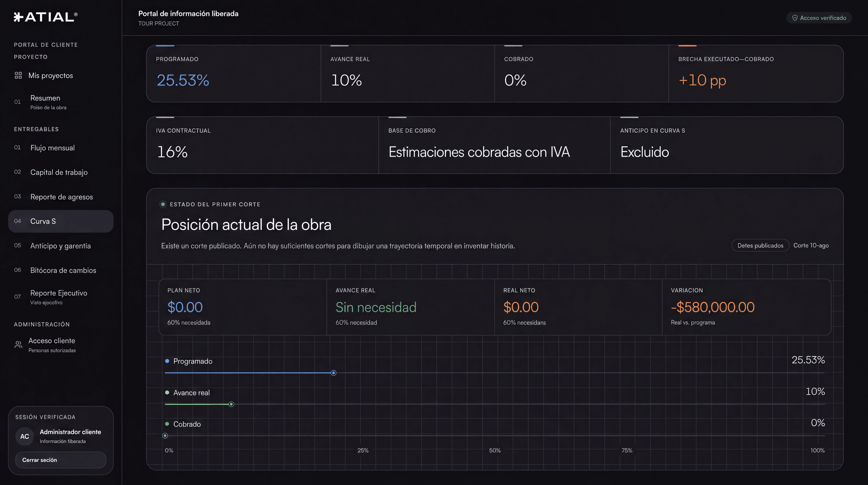Click the IVA contractual 16% value
This screenshot has height=485, width=868.
[x=172, y=152]
